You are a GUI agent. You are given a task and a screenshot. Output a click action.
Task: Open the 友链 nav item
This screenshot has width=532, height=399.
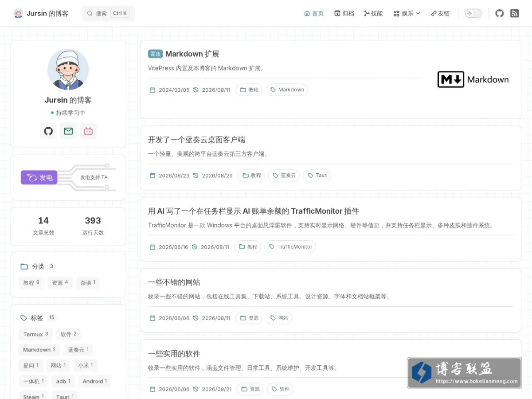[440, 13]
